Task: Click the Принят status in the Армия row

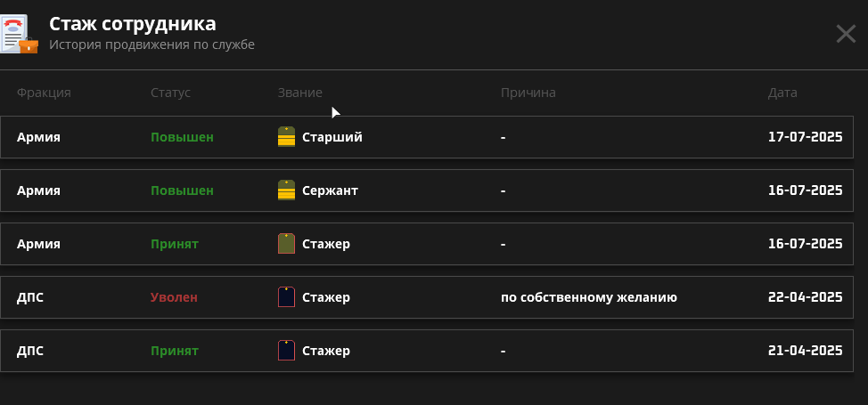Action: tap(175, 244)
